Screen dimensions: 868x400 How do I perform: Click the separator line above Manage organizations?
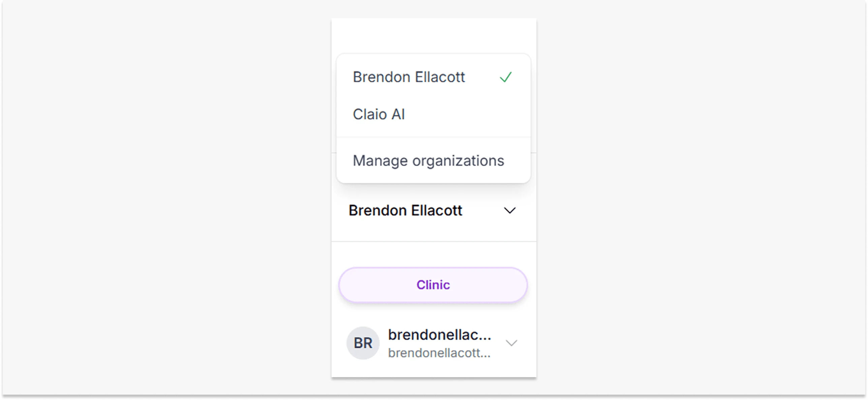(434, 137)
